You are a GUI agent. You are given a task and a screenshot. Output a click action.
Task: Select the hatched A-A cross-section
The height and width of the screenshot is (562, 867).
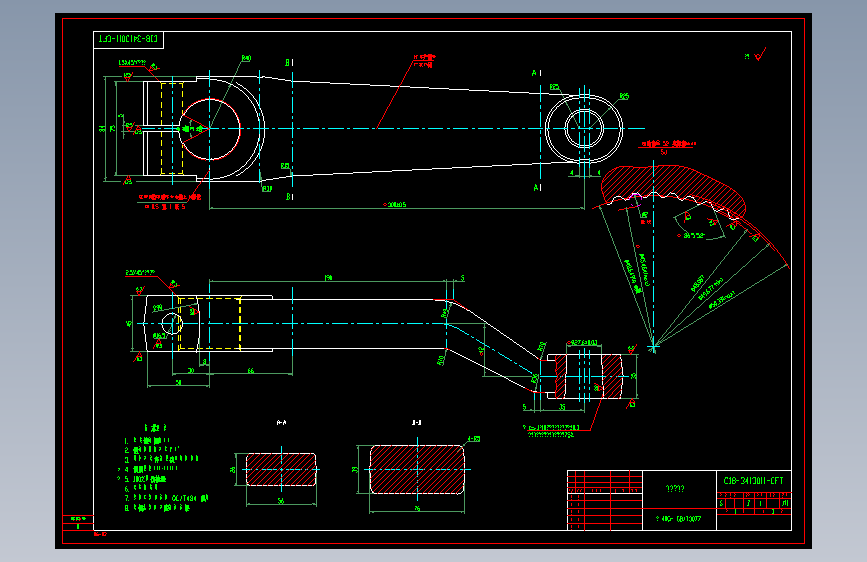[x=281, y=469]
